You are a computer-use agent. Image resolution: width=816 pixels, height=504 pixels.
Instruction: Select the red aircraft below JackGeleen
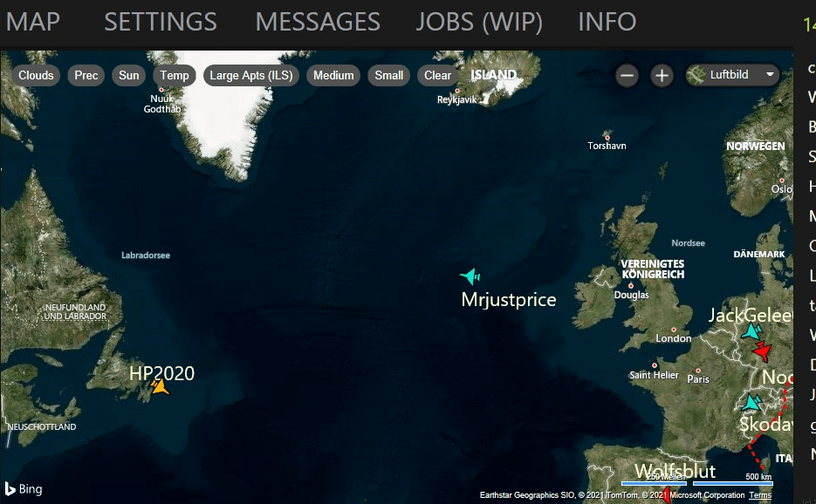(762, 351)
